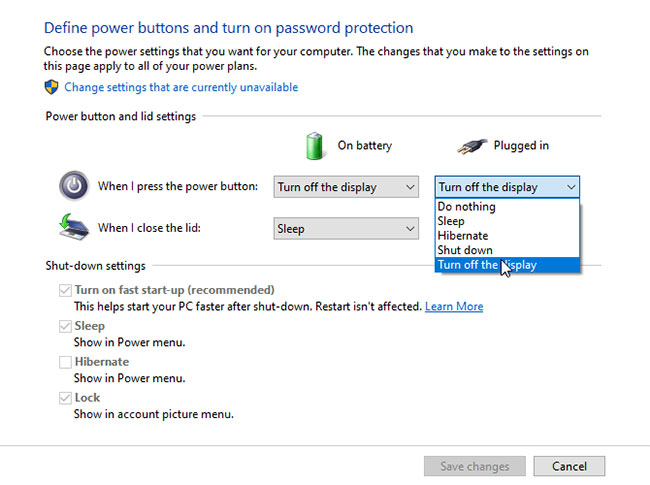Screen dimensions: 650x485
Task: Click the power button icon
Action: 73,186
